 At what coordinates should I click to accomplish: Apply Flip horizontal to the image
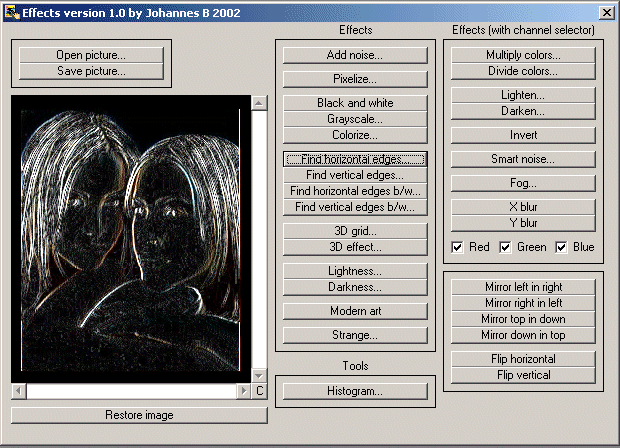coord(523,359)
